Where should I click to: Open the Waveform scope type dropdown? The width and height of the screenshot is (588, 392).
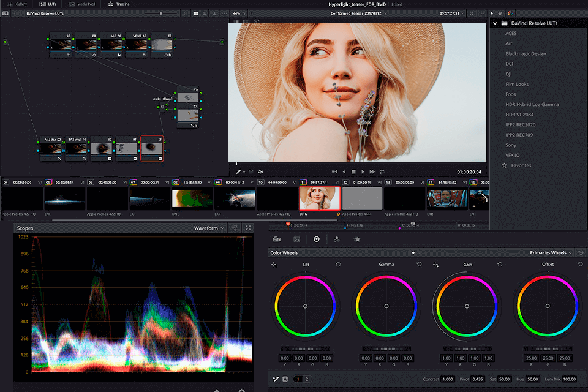click(209, 228)
